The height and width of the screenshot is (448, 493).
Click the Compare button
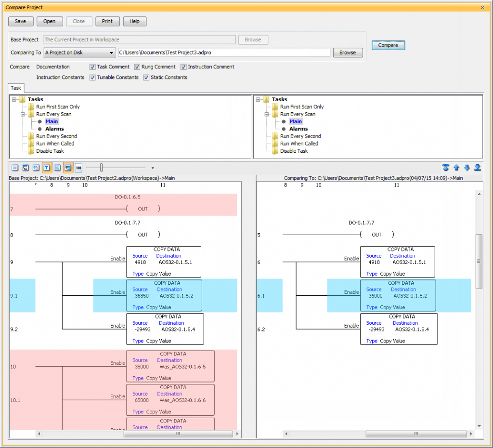click(x=388, y=44)
